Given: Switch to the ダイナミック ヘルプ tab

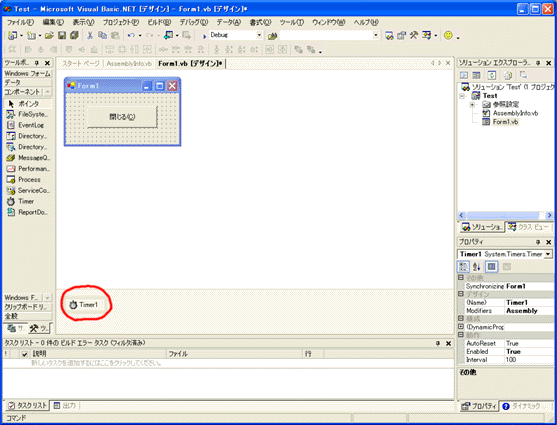Looking at the screenshot, I should click(526, 406).
